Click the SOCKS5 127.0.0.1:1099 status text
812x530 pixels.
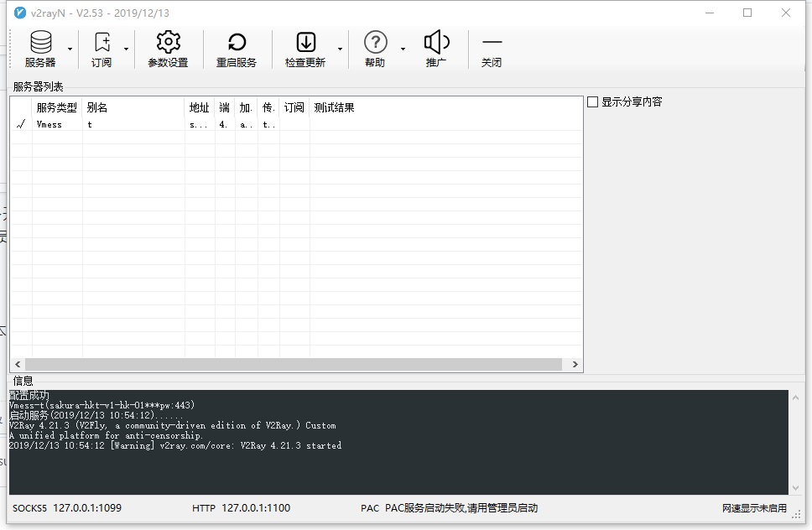[x=67, y=508]
